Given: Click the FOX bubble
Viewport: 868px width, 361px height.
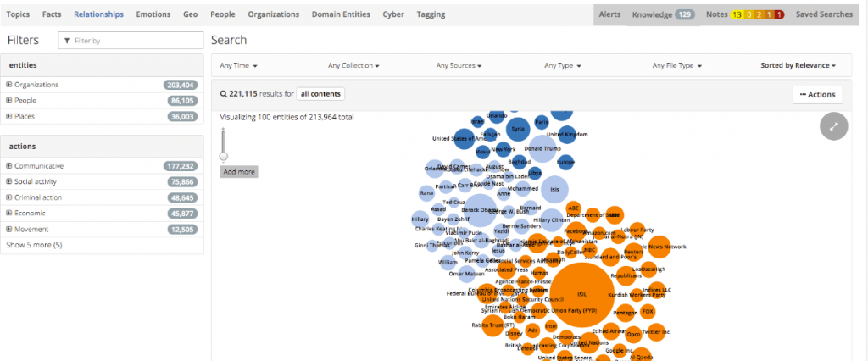Looking at the screenshot, I should coord(648,312).
